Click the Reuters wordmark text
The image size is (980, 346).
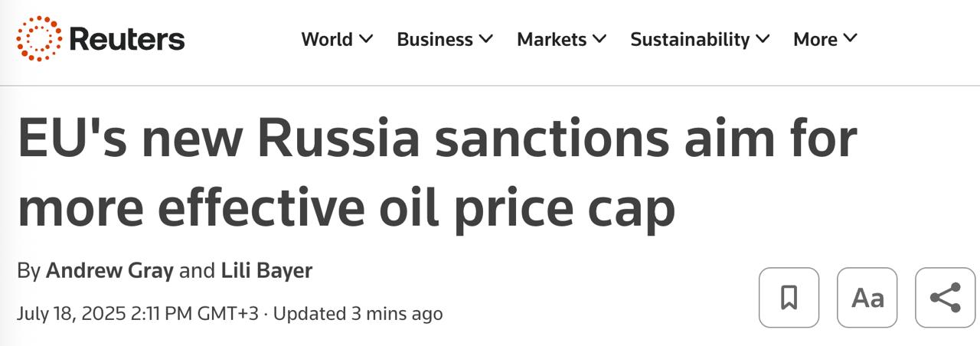click(x=127, y=39)
